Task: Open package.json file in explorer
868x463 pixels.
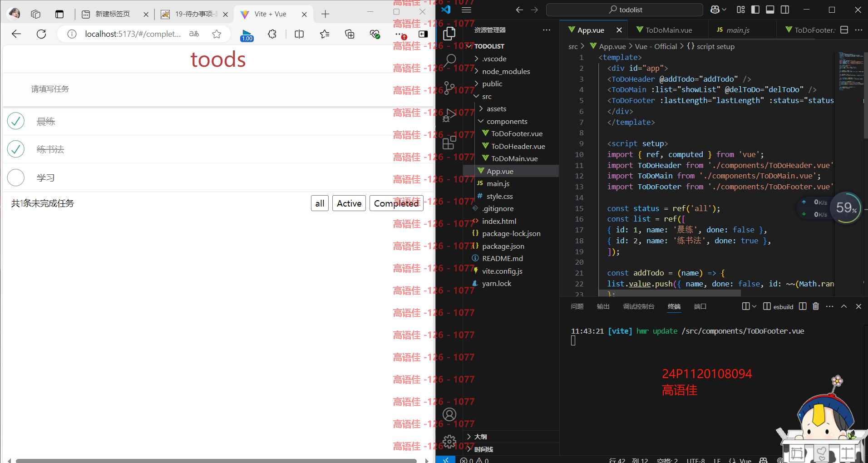Action: (x=511, y=246)
